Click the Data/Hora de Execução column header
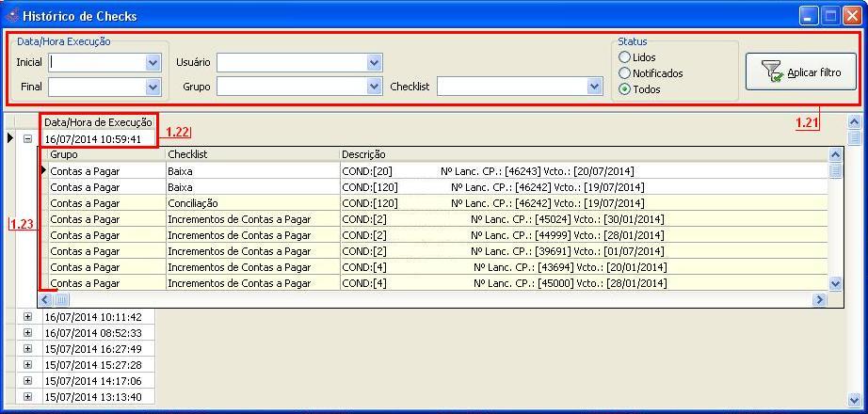This screenshot has height=414, width=868. (x=98, y=122)
